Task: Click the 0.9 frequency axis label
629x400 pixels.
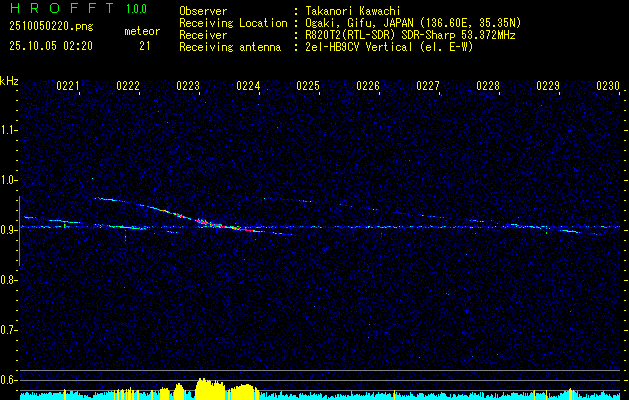Action: [x=9, y=229]
